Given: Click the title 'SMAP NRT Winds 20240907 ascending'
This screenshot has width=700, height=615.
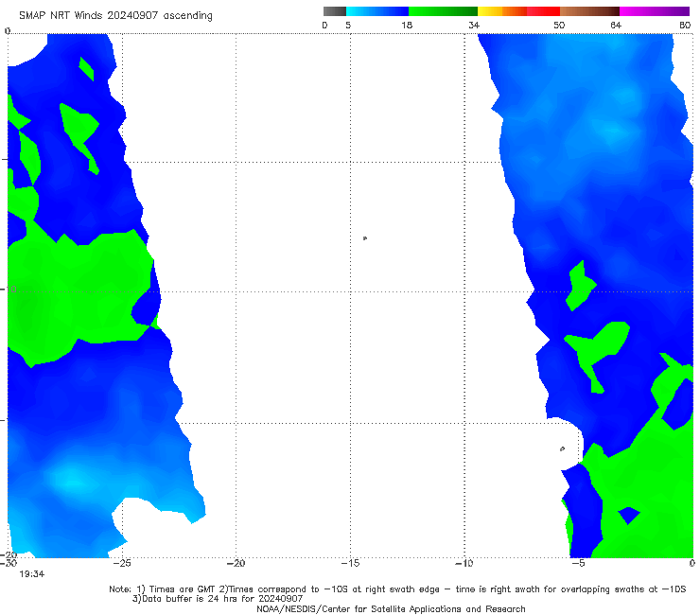Looking at the screenshot, I should [x=115, y=15].
